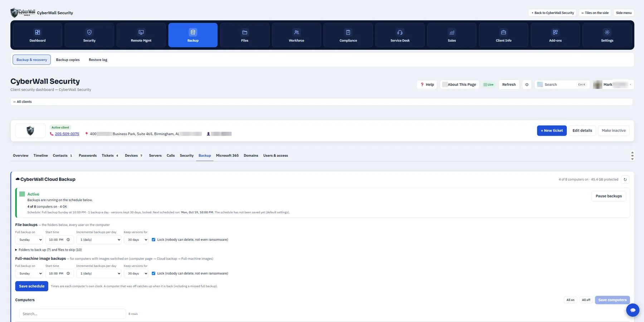Open image backups Keep versions for dropdown
This screenshot has height=322, width=644.
136,273
